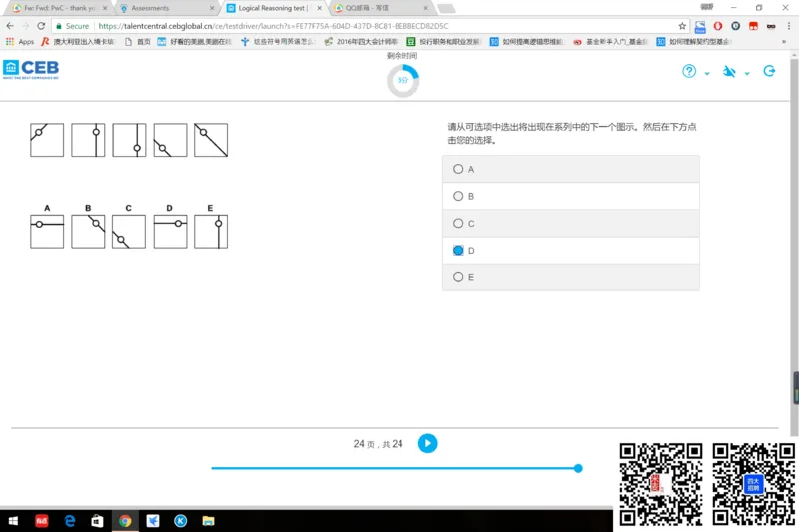Select radio button for answer C
799x532 pixels.
tap(458, 223)
